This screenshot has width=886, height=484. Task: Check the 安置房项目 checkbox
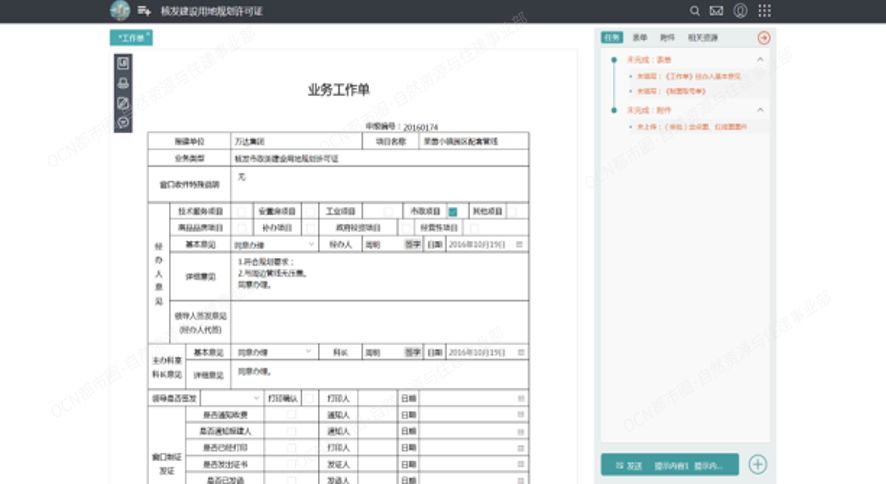click(310, 211)
